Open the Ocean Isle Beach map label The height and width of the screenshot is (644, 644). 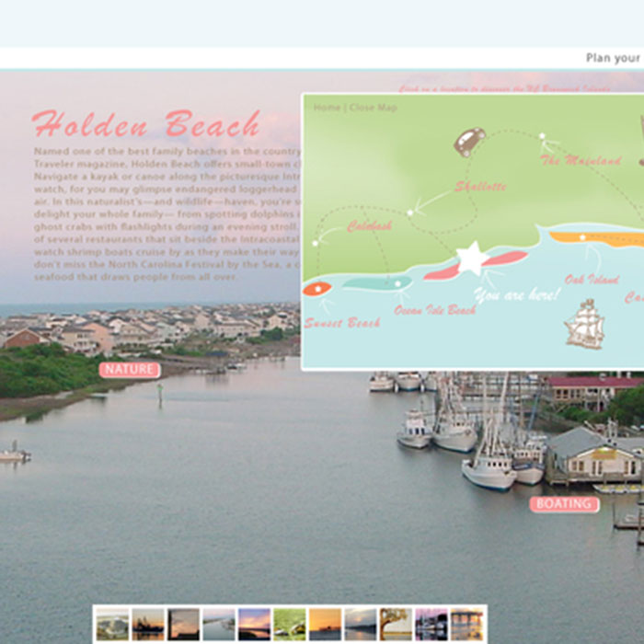pos(434,310)
